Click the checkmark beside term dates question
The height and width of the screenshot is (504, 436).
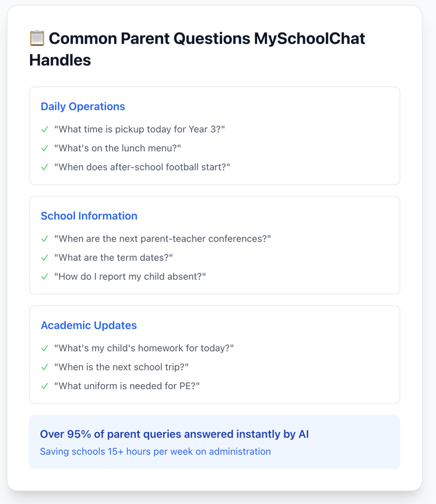pos(45,258)
